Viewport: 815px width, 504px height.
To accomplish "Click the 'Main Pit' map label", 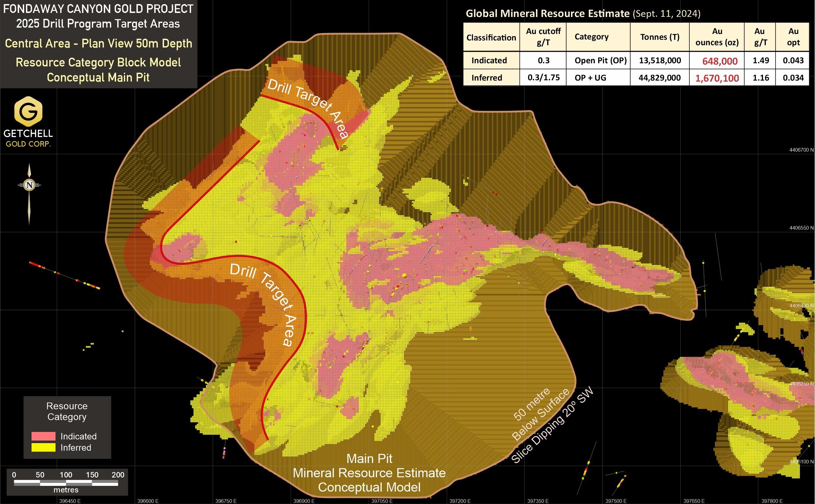I will 369,459.
